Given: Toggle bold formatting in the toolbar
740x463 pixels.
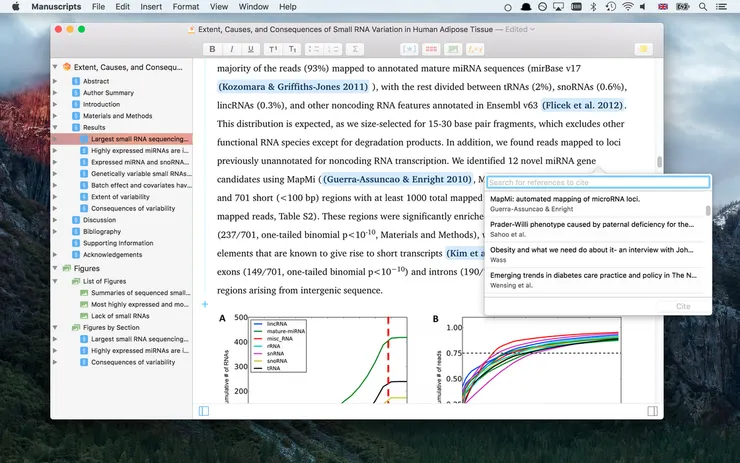Looking at the screenshot, I should pyautogui.click(x=212, y=48).
